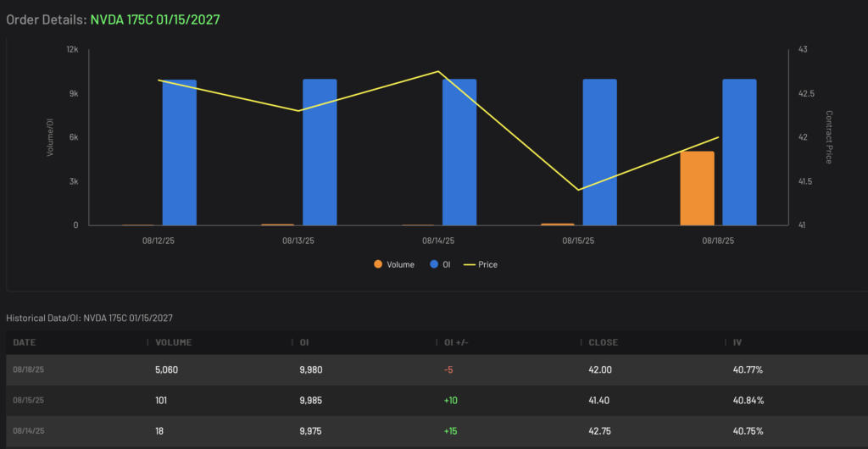The height and width of the screenshot is (449, 868).
Task: Click the OI value 9,985
Action: pos(310,401)
